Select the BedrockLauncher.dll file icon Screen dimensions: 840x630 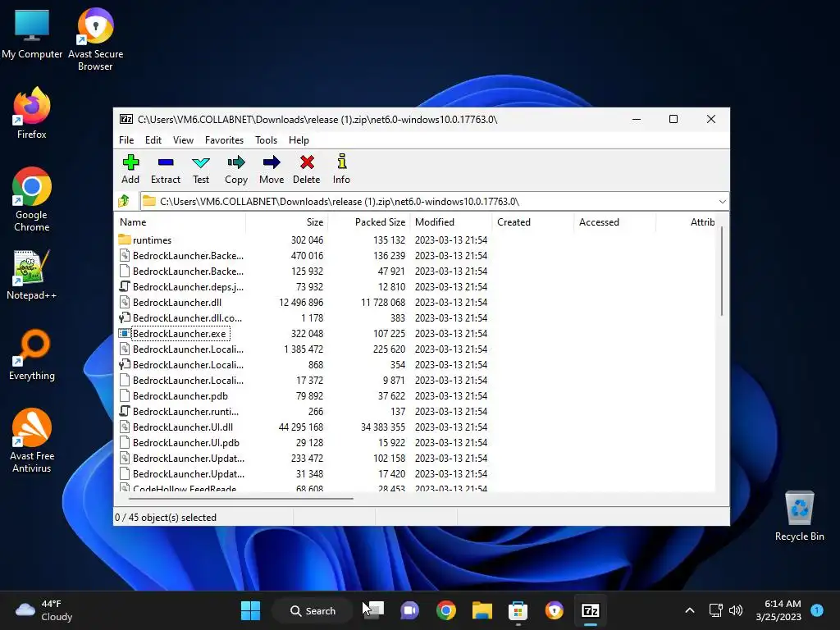click(x=125, y=302)
